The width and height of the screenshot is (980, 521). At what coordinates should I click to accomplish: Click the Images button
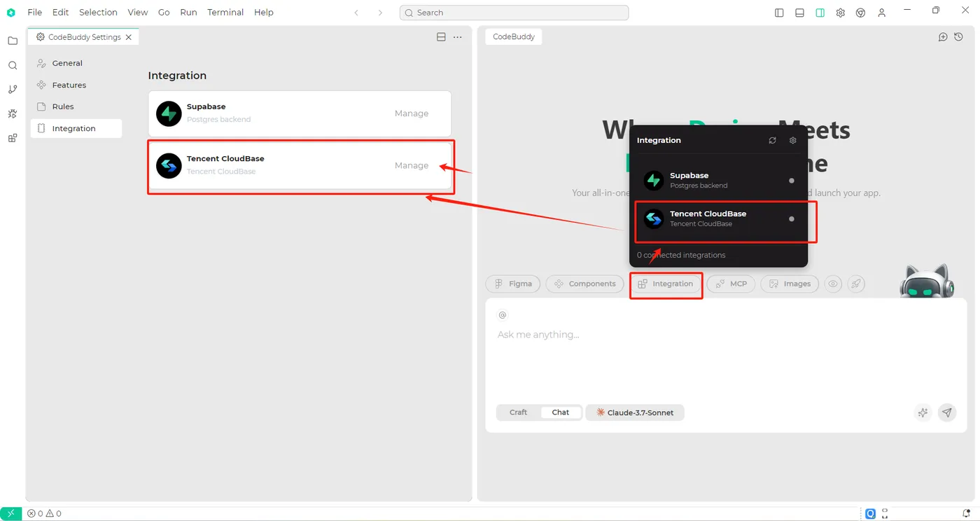tap(790, 284)
